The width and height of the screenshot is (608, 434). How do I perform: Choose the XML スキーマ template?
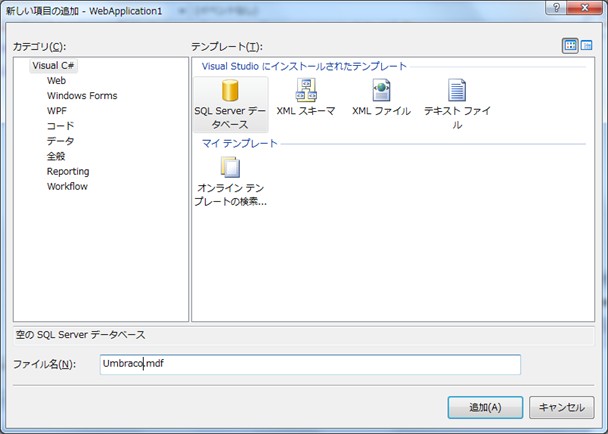[x=306, y=97]
